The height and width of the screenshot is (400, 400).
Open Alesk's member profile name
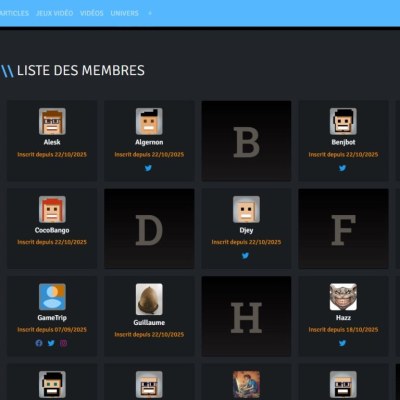(x=52, y=142)
